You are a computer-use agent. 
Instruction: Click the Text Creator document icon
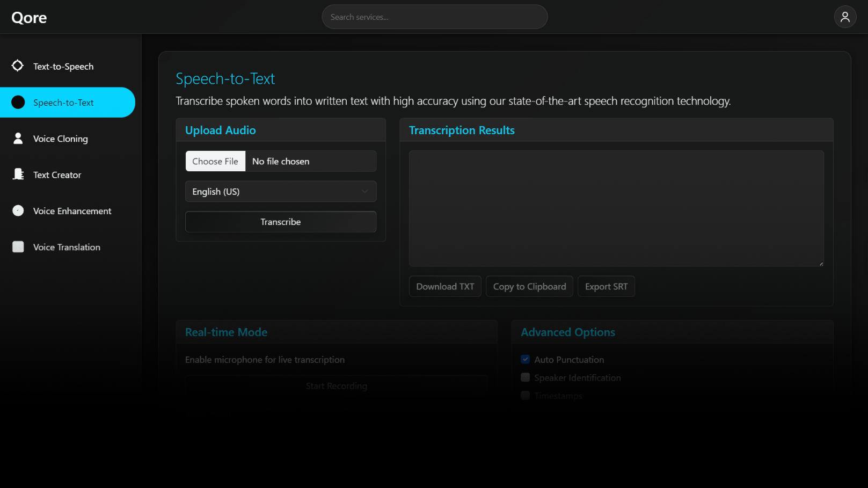(x=18, y=174)
